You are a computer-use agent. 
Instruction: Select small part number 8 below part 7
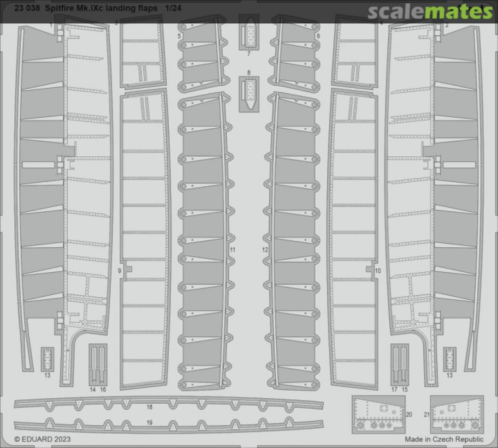pyautogui.click(x=249, y=94)
